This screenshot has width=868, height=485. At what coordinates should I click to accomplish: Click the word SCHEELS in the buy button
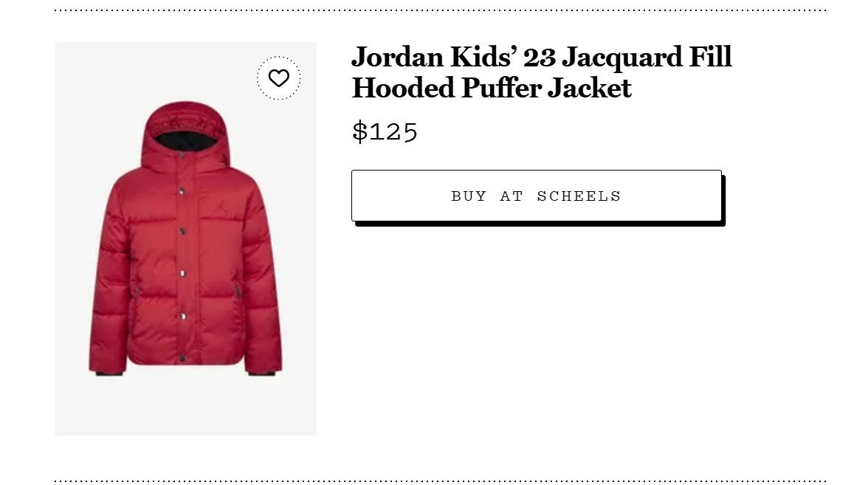click(x=579, y=196)
